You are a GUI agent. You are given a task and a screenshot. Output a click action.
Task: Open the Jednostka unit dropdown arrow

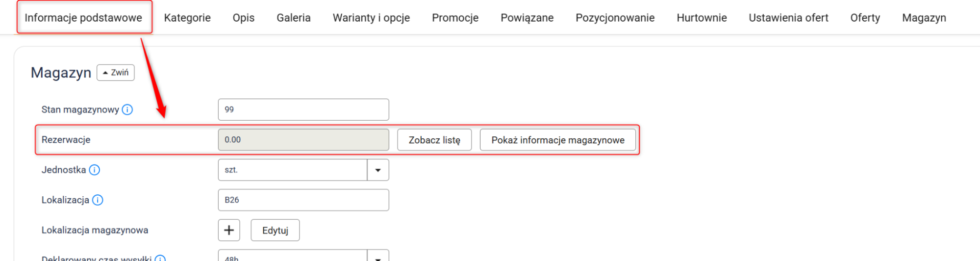378,170
